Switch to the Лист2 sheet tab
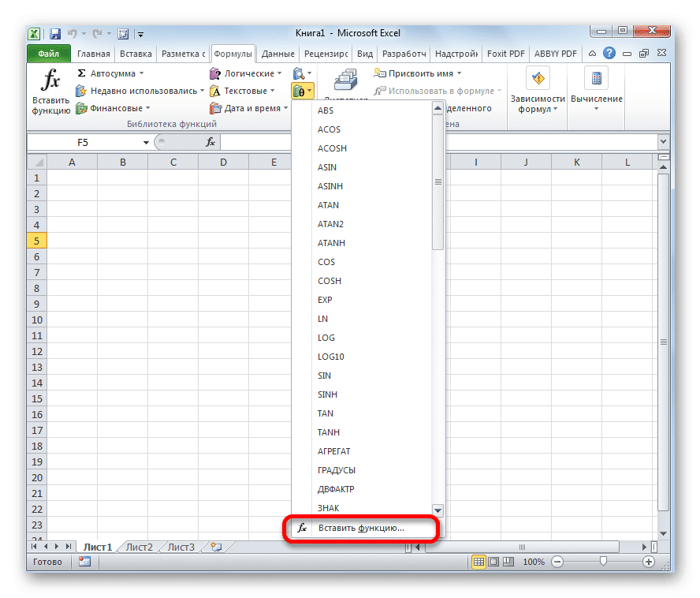Image resolution: width=700 pixels, height=598 pixels. click(x=139, y=547)
